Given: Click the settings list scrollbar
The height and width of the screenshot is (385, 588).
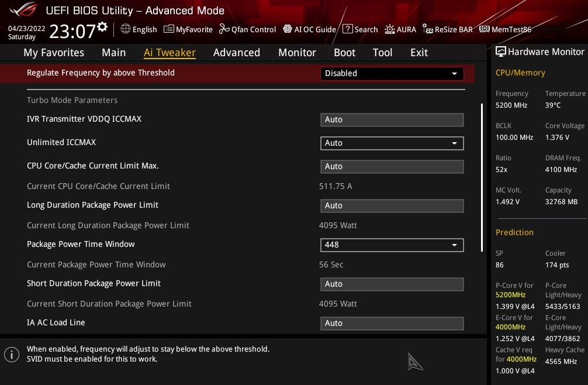Looking at the screenshot, I should pyautogui.click(x=482, y=177).
